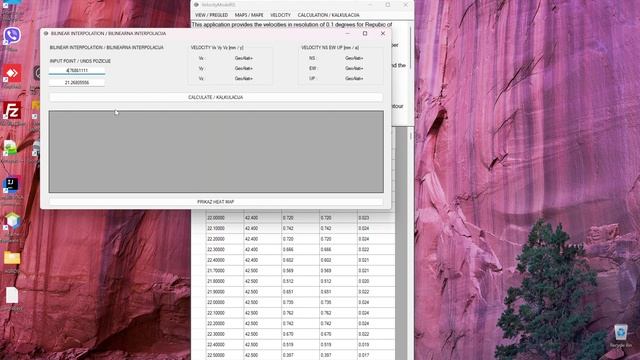Viewport: 640px width, 360px height.
Task: Select the 0.017 value cell in last row
Action: click(x=376, y=356)
